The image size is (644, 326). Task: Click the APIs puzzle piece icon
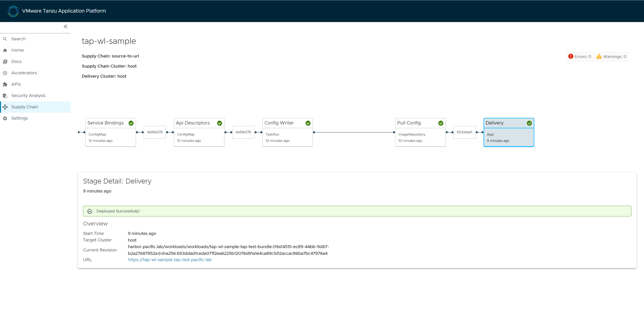(x=5, y=84)
